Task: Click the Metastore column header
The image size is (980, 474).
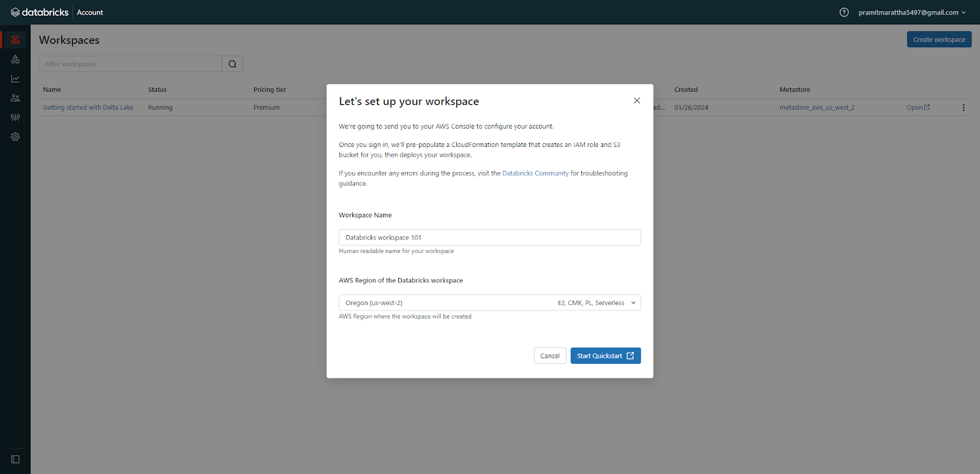Action: point(795,89)
